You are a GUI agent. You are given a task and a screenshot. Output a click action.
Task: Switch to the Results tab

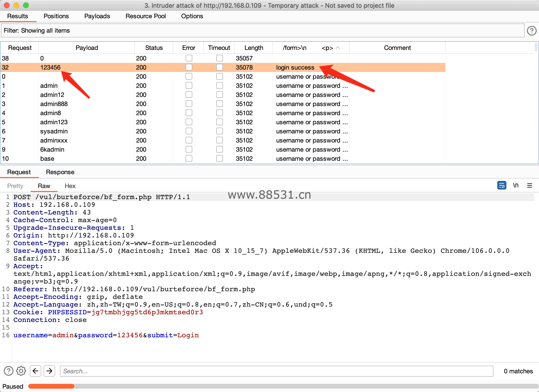coord(18,16)
